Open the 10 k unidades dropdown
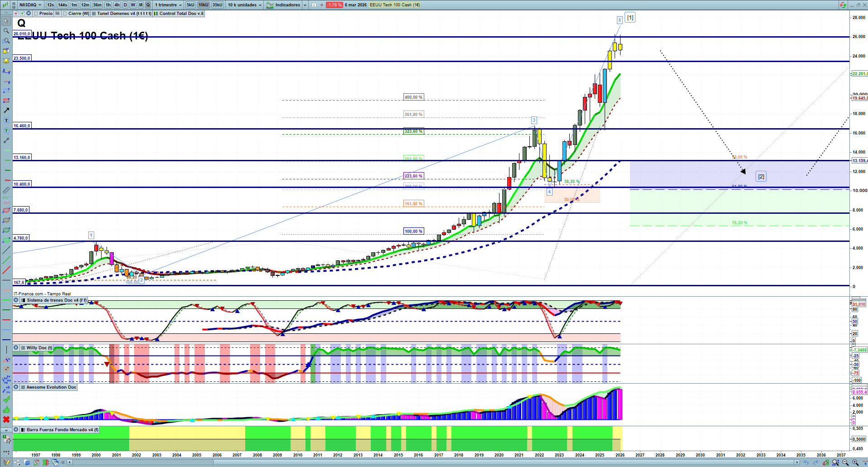The height and width of the screenshot is (467, 868). click(x=245, y=5)
